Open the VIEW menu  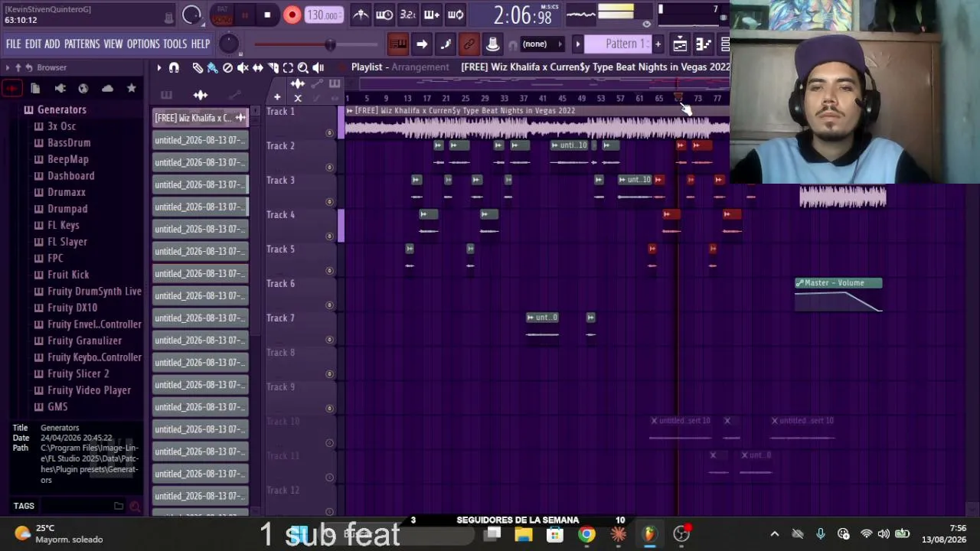pyautogui.click(x=113, y=44)
